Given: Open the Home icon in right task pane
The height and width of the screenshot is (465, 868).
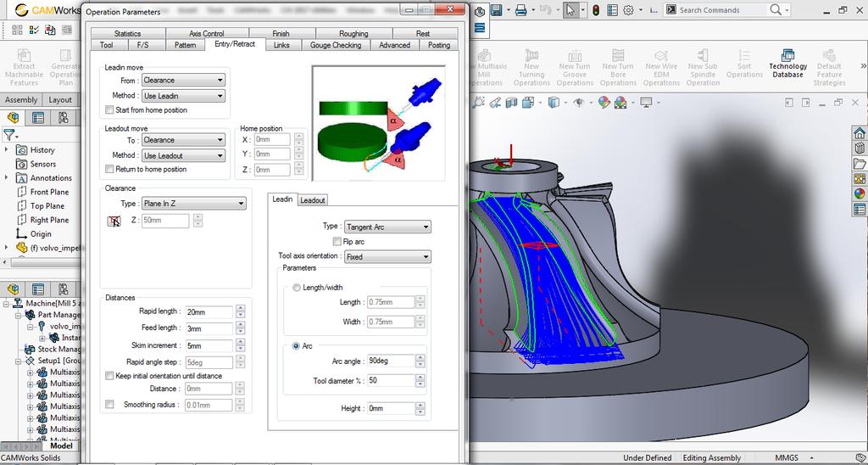Looking at the screenshot, I should click(860, 133).
